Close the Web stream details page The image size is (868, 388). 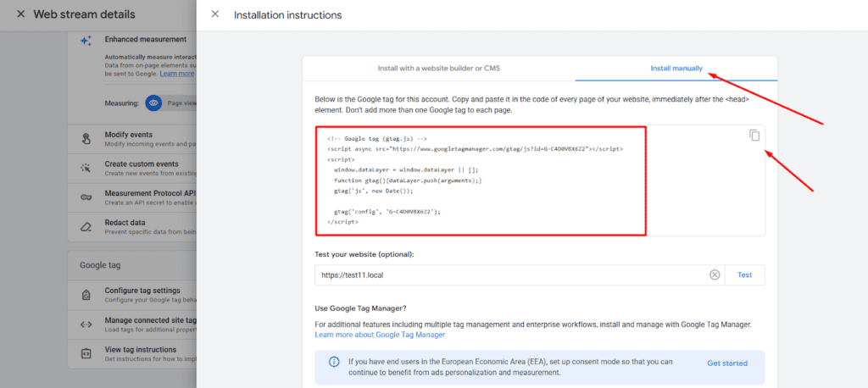tap(20, 14)
